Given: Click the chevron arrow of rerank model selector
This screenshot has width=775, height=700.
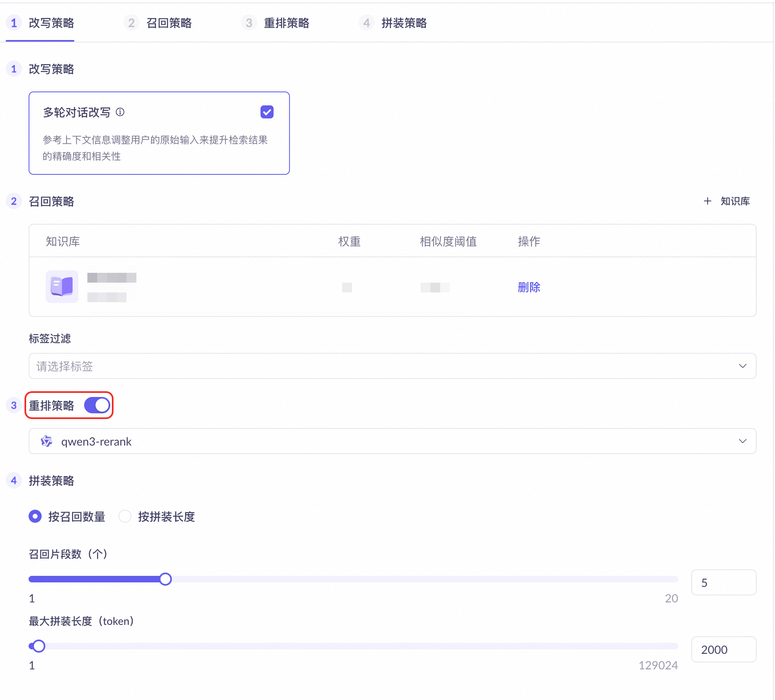Looking at the screenshot, I should coord(743,441).
